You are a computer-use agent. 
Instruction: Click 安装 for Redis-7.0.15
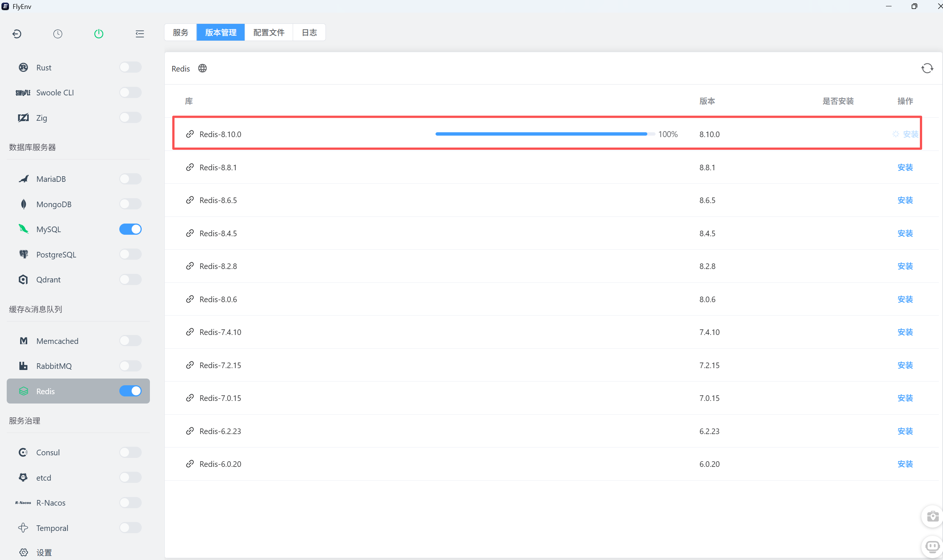pyautogui.click(x=905, y=398)
